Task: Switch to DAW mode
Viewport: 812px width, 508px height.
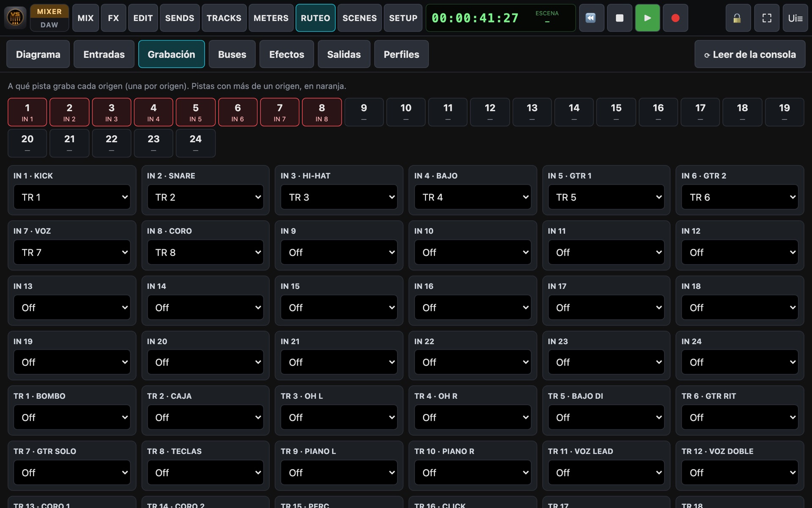Action: [49, 25]
